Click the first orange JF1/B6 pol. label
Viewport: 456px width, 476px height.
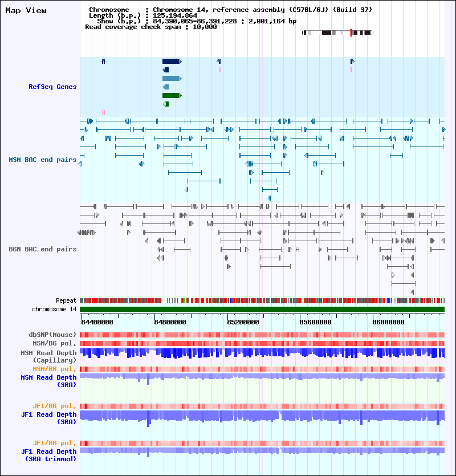point(55,406)
